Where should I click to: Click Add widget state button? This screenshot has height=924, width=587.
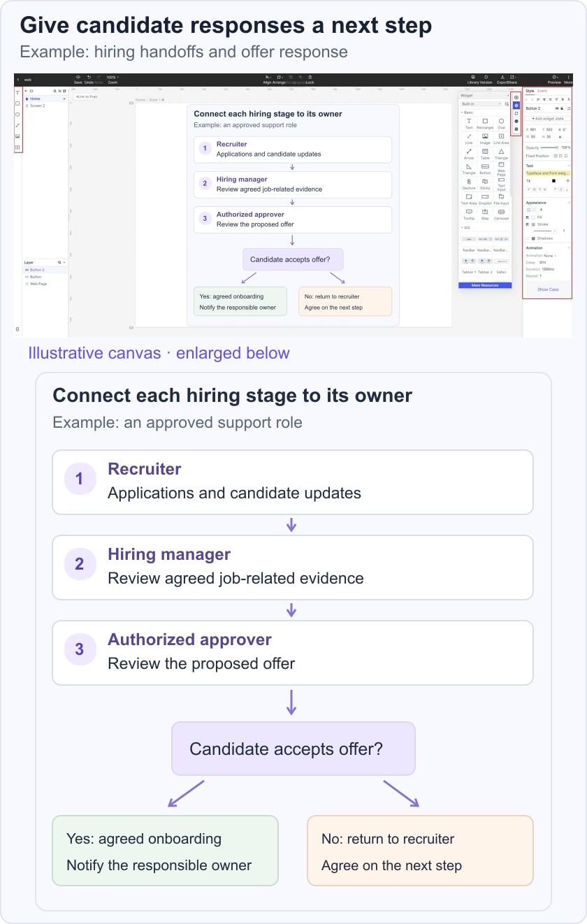pyautogui.click(x=548, y=119)
